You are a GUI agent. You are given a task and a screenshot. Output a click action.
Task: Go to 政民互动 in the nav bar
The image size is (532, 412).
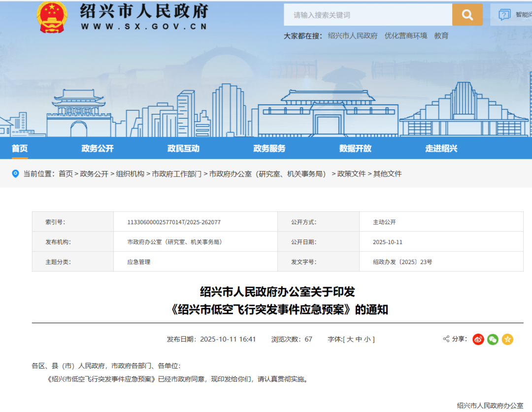[183, 148]
